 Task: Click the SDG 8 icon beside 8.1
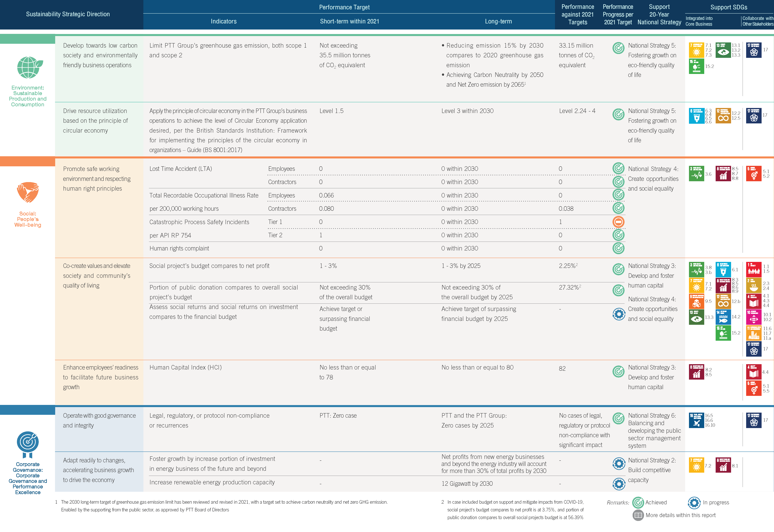coord(723,465)
